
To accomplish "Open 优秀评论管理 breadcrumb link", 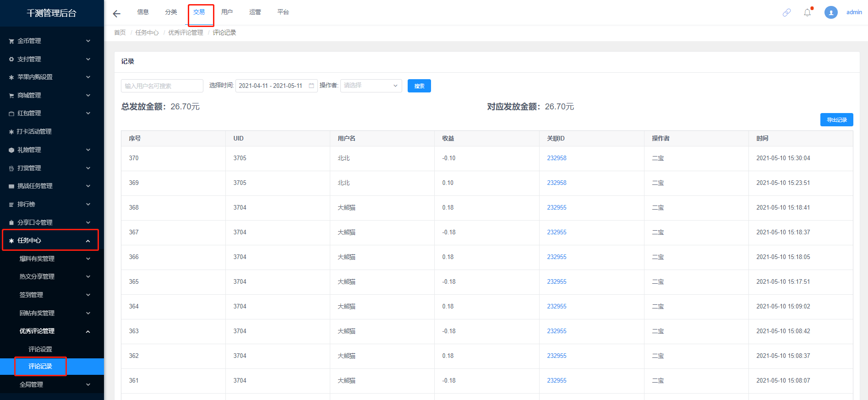I will point(186,32).
